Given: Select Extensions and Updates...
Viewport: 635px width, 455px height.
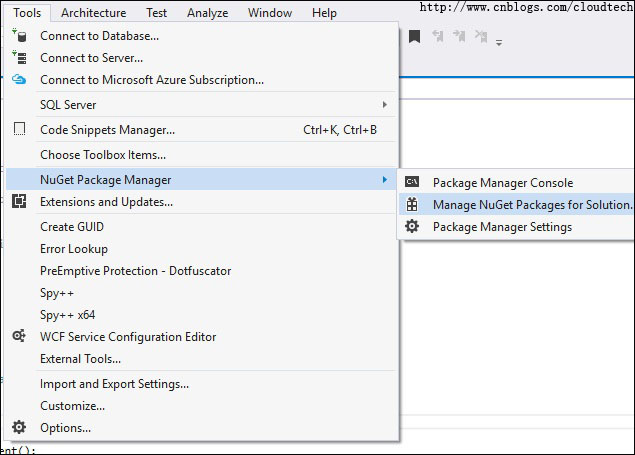Looking at the screenshot, I should (201, 202).
